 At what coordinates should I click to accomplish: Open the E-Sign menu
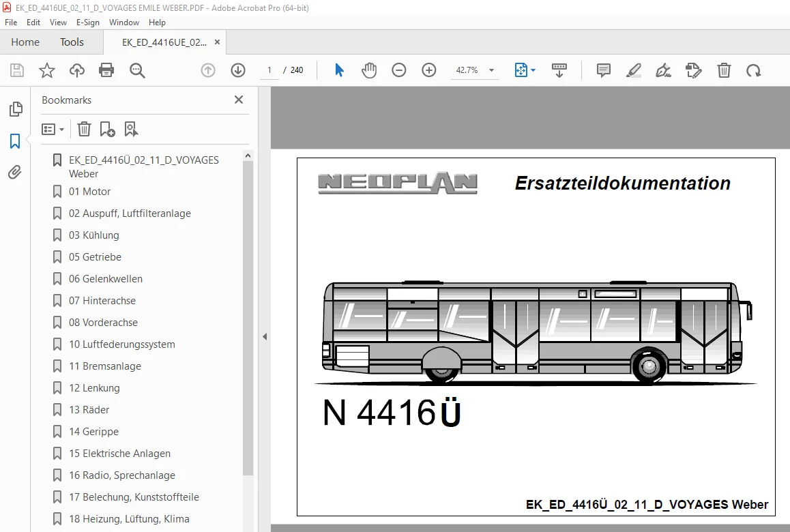coord(88,22)
